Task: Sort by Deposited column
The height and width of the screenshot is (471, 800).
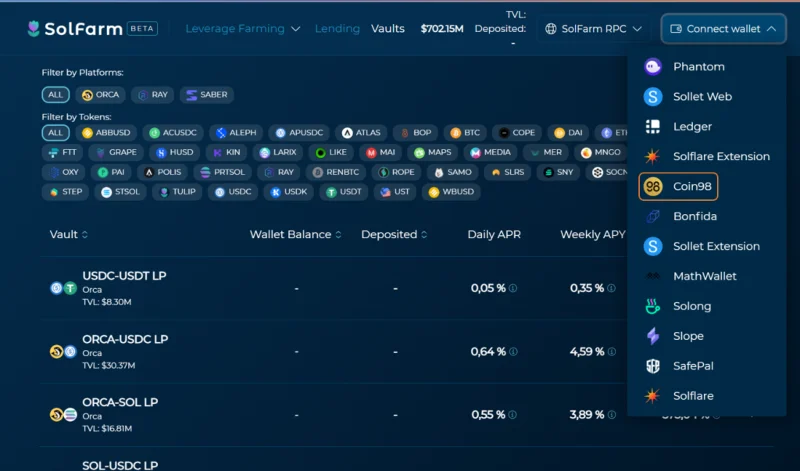Action: 394,234
